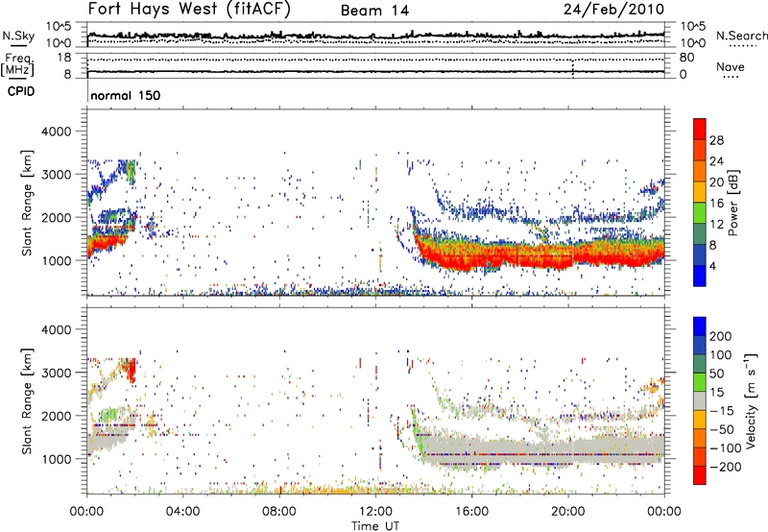Click the title 'Fort Hays West (fitACF)'
Image resolution: width=768 pixels, height=532 pixels.
[x=189, y=10]
